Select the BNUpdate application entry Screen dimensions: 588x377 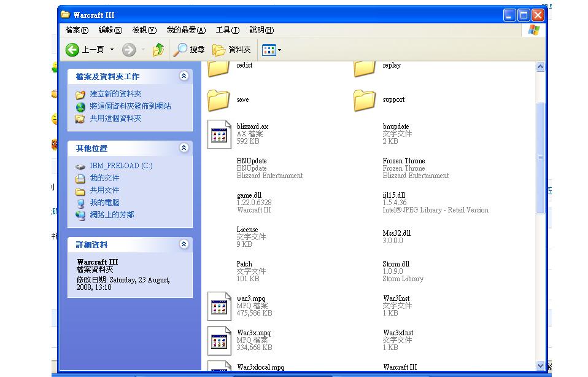269,168
